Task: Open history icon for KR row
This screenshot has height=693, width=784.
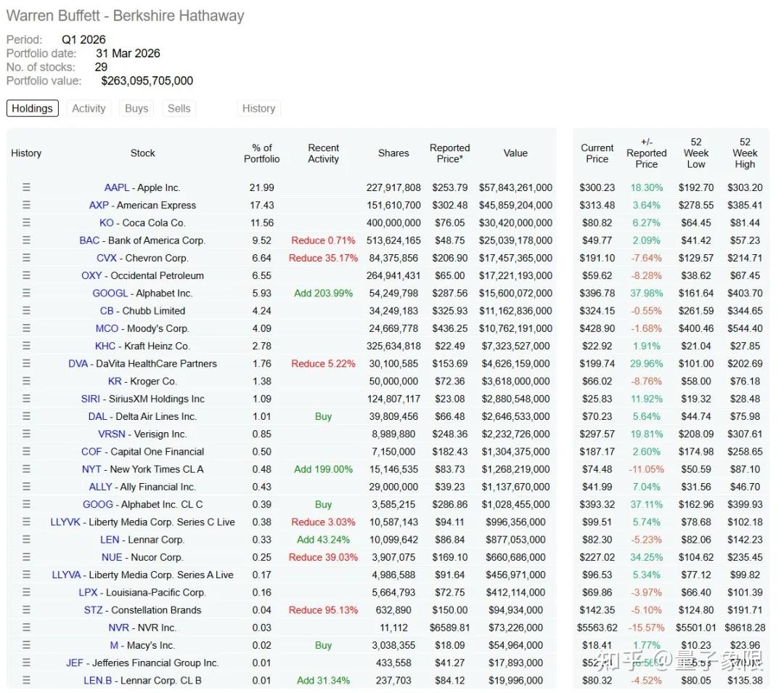Action: click(27, 381)
